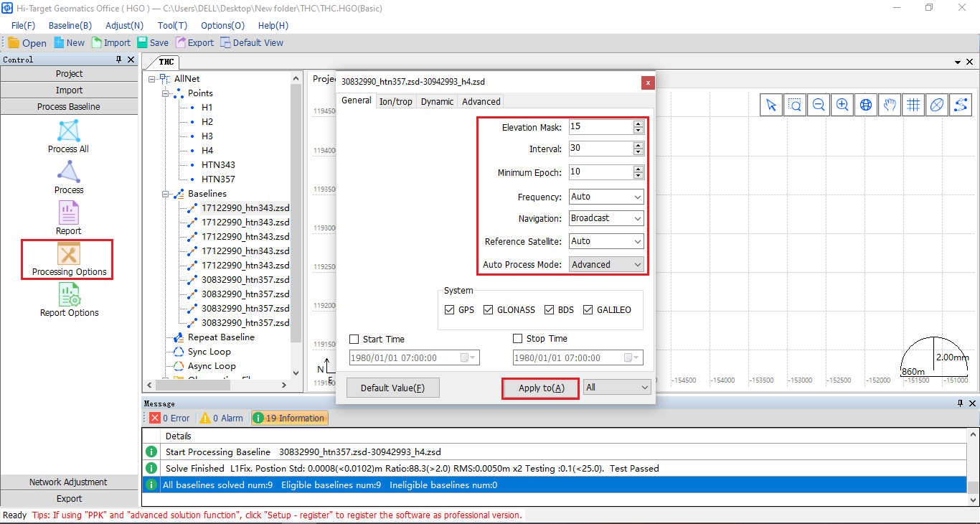980x524 pixels.
Task: Click the Process All icon
Action: point(68,133)
